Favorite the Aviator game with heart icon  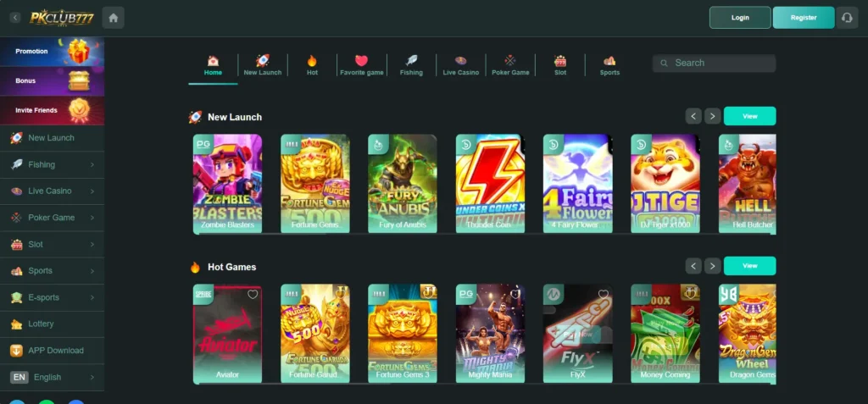(253, 295)
